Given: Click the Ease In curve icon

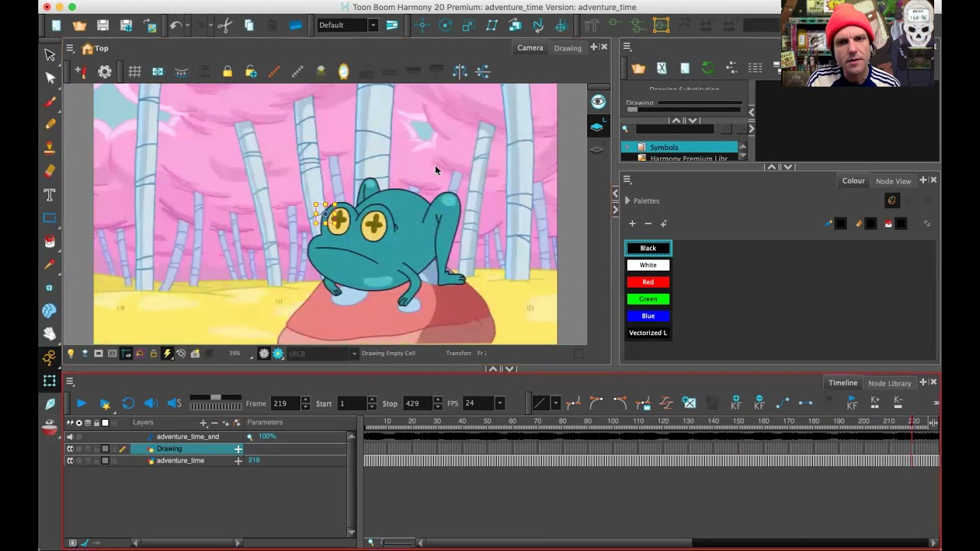Looking at the screenshot, I should (596, 403).
